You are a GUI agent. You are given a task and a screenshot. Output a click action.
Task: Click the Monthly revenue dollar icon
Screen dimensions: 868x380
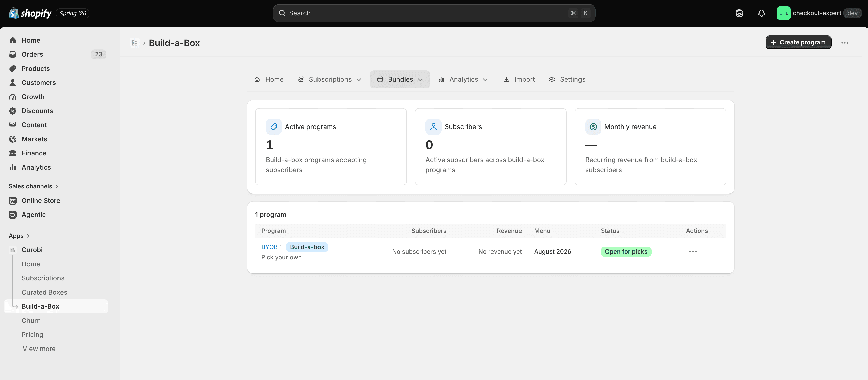593,127
